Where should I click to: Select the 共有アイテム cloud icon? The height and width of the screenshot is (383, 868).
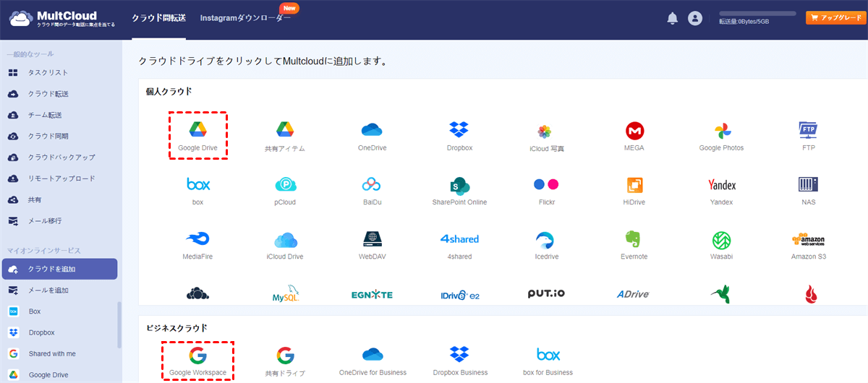coord(285,136)
